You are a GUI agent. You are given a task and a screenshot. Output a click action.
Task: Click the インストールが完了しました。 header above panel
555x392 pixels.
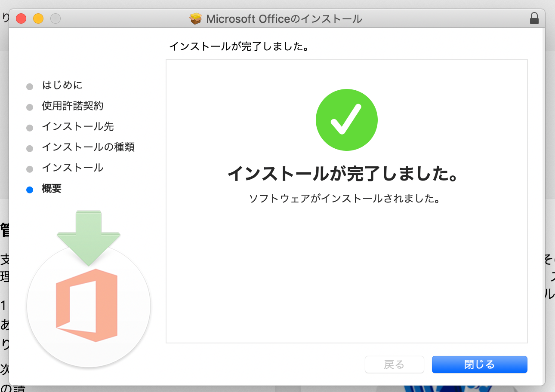[x=239, y=46]
